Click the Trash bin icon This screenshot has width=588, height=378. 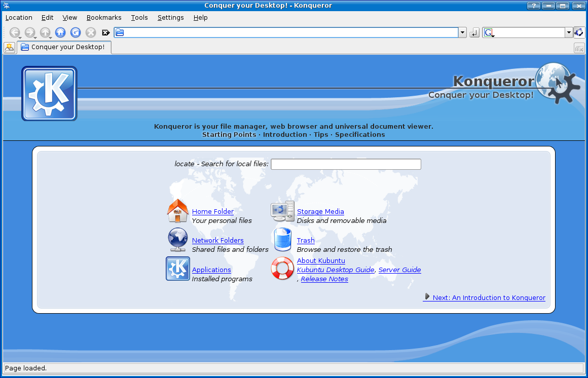pyautogui.click(x=283, y=240)
